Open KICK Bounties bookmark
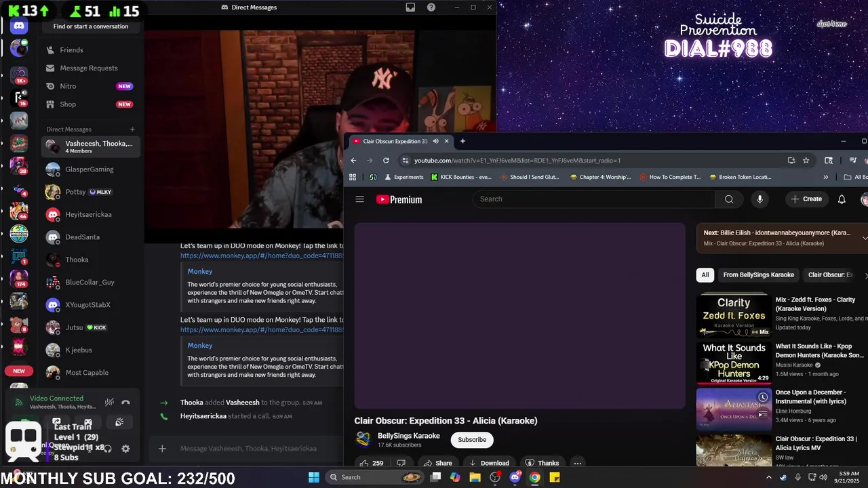Image resolution: width=868 pixels, height=488 pixels. point(460,177)
